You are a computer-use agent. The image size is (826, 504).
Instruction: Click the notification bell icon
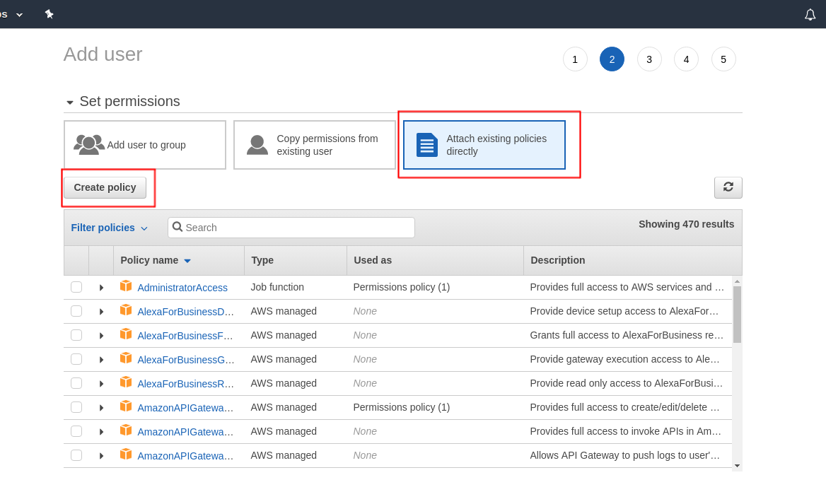(810, 15)
